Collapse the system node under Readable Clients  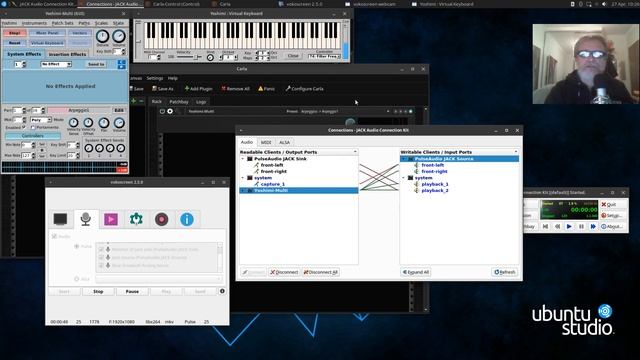click(243, 178)
